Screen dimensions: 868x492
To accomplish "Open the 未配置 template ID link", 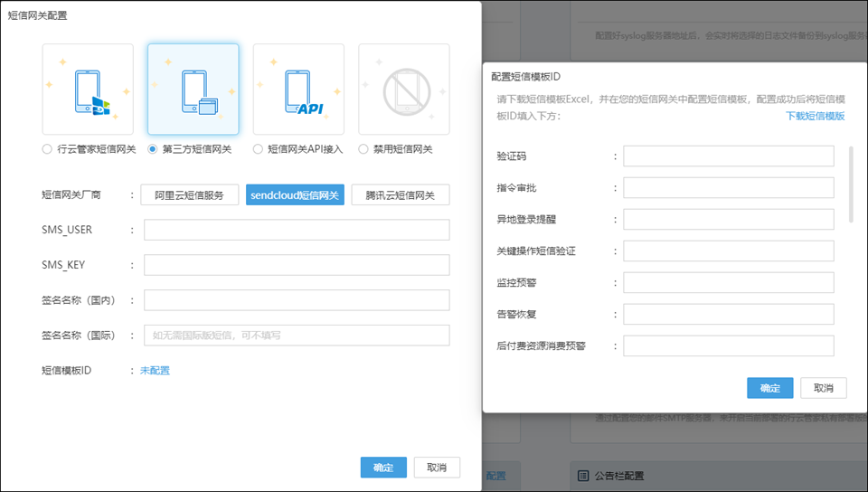I will [155, 370].
